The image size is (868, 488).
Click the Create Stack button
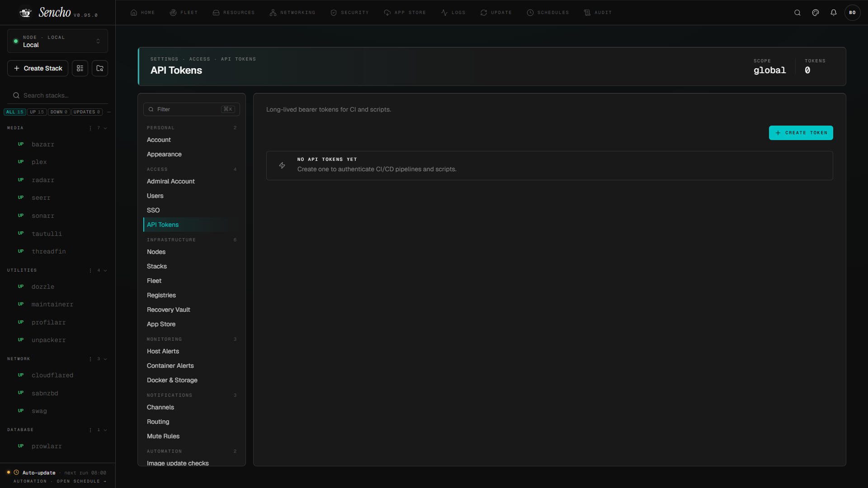[x=38, y=68]
